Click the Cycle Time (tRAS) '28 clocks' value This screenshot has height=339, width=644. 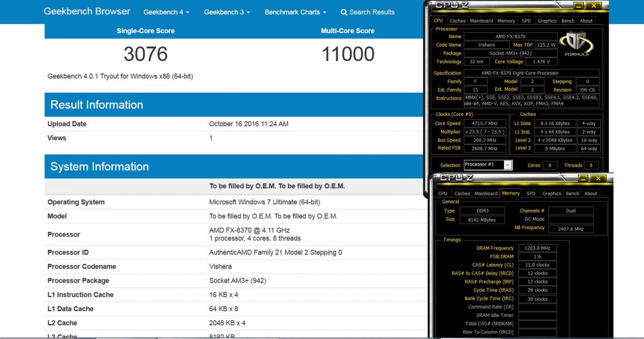coord(537,290)
